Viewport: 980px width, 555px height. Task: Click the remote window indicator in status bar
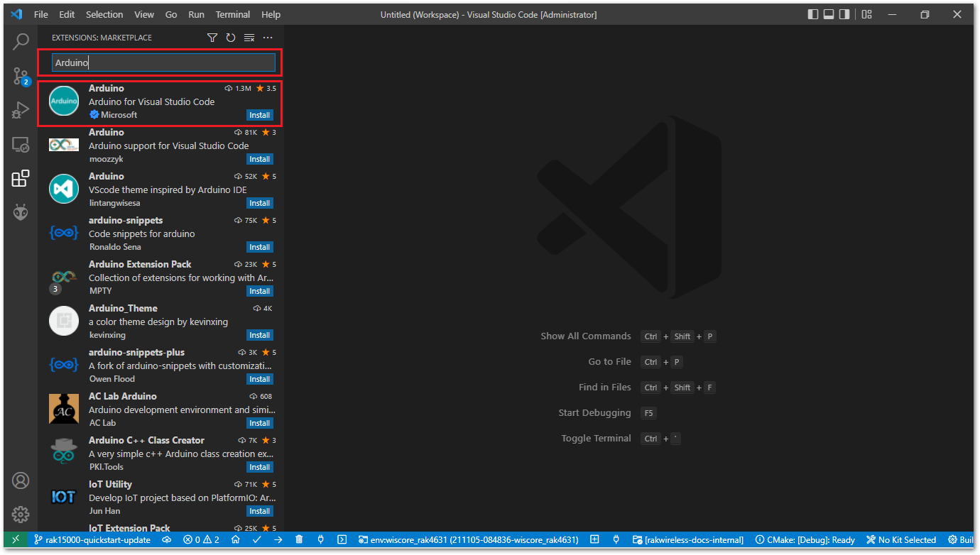(16, 539)
